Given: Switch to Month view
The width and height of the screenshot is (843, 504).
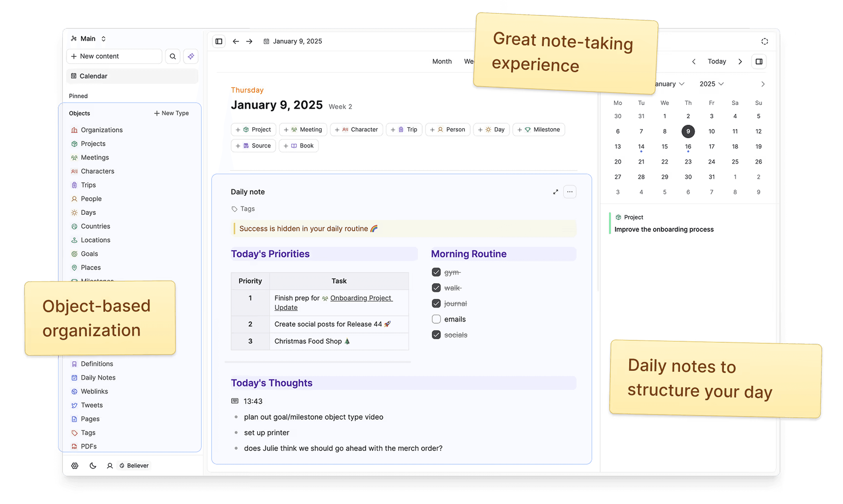Looking at the screenshot, I should point(442,61).
